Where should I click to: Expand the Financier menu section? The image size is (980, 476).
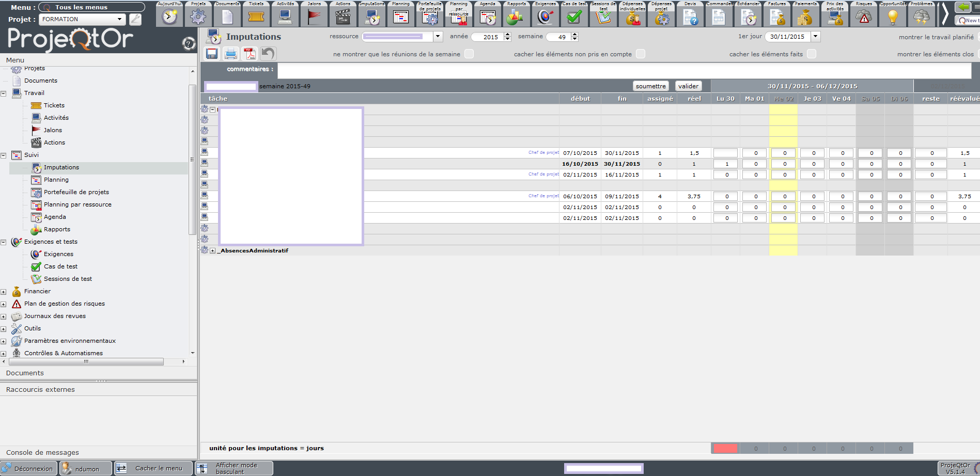coord(4,292)
